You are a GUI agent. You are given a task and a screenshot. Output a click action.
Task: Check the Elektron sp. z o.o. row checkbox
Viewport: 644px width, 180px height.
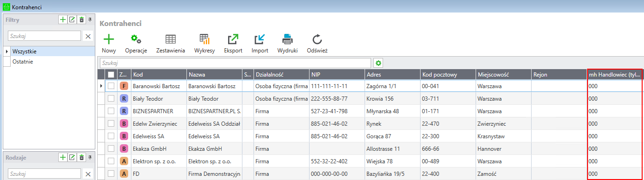point(111,161)
